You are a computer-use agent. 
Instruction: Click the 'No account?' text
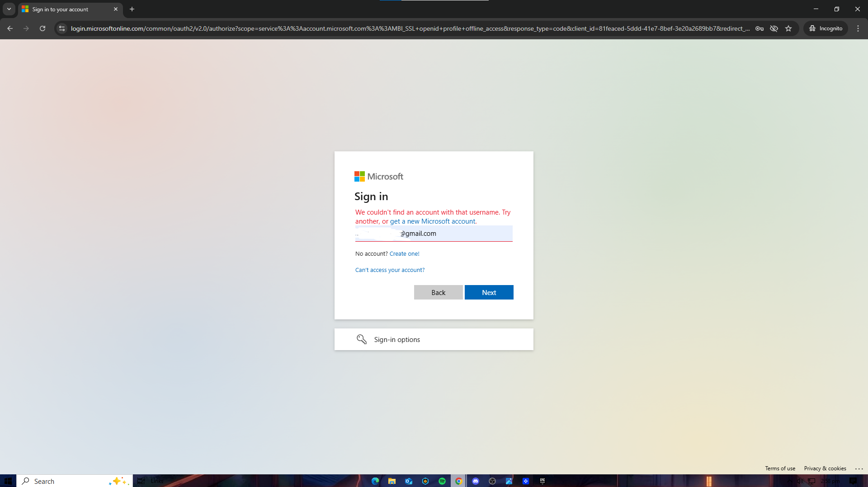372,254
